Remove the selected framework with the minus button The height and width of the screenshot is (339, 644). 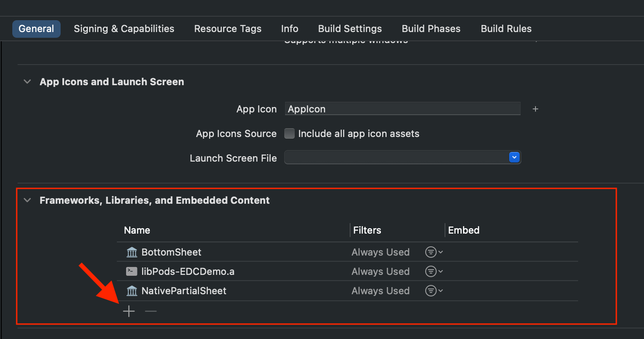150,311
